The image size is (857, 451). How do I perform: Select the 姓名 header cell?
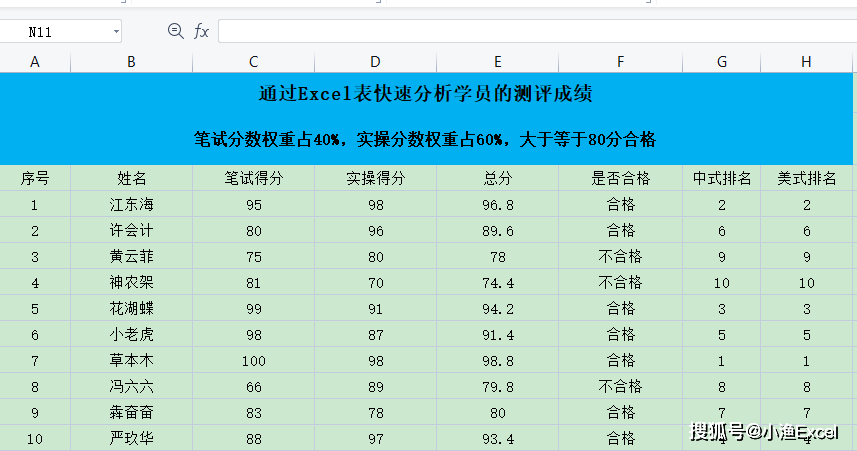(131, 178)
